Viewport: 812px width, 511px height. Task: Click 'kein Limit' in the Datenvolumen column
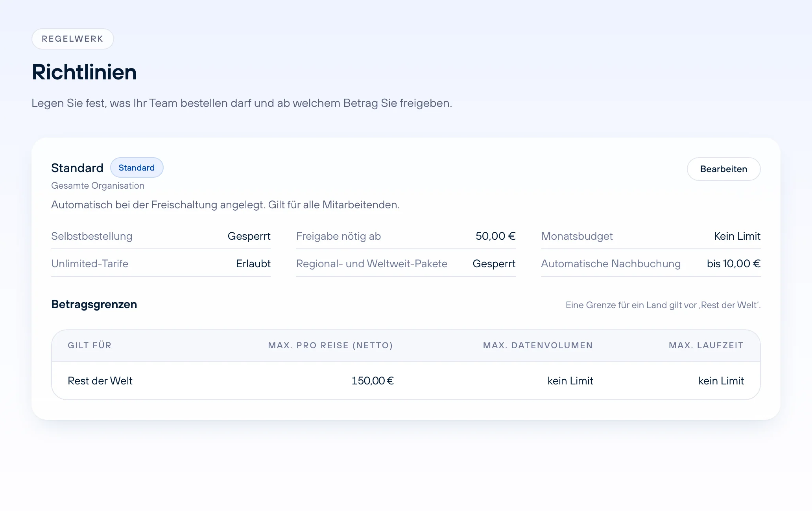click(570, 381)
